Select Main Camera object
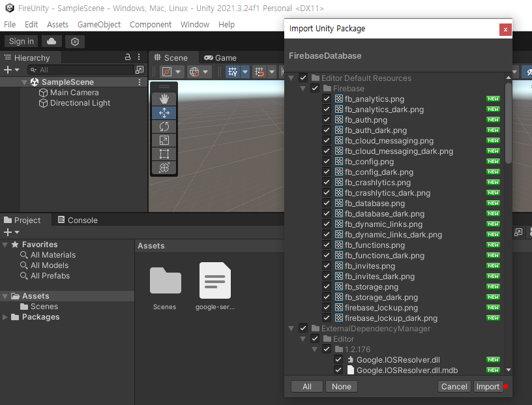 (x=74, y=93)
